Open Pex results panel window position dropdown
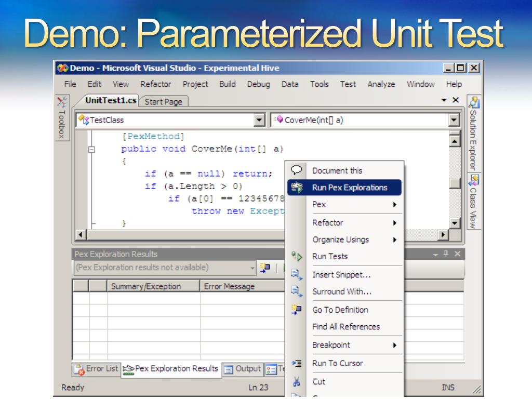This screenshot has height=399, width=532. (435, 254)
